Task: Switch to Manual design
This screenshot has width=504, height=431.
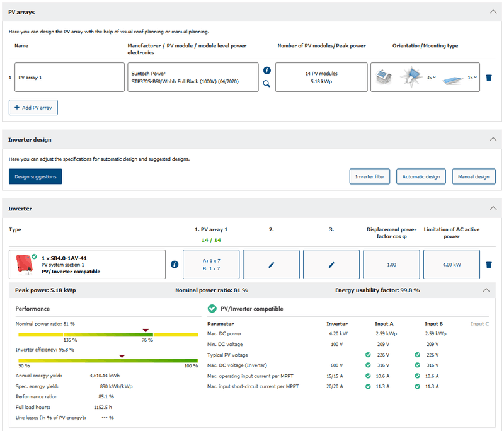Action: (x=474, y=176)
